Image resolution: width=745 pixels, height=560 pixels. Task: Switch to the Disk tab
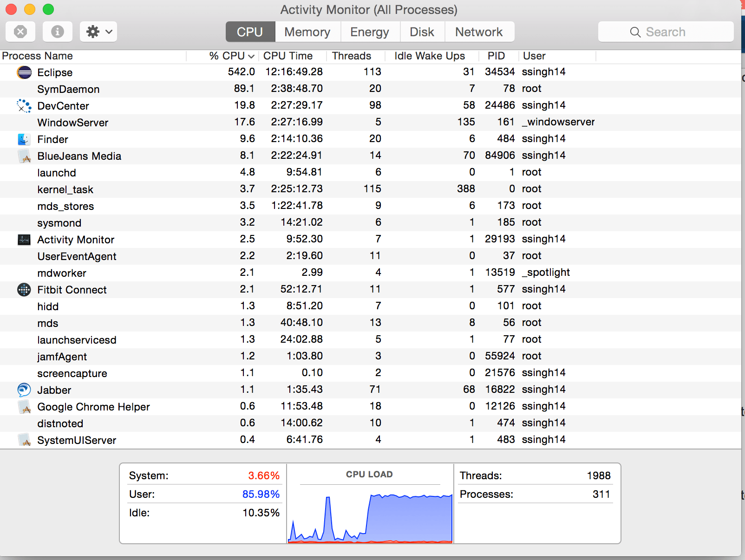click(422, 32)
